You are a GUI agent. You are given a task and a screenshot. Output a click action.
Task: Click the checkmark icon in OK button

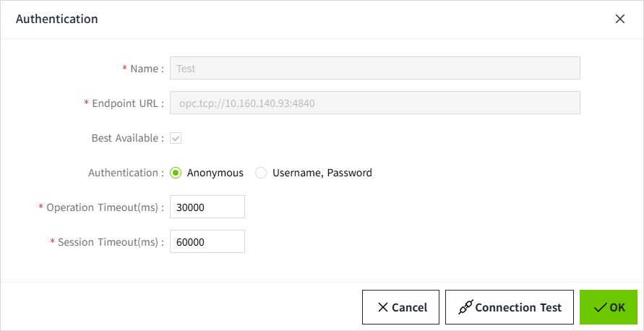pos(600,308)
